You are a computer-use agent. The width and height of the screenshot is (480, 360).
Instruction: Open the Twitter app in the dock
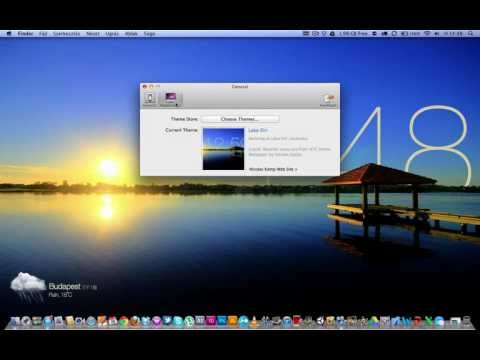pyautogui.click(x=167, y=321)
